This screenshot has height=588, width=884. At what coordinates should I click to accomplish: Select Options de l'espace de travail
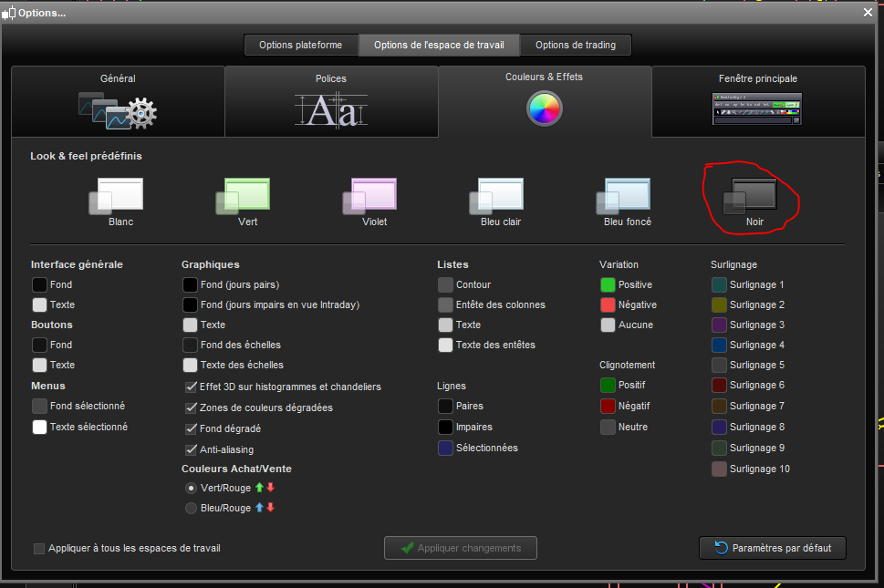point(439,45)
